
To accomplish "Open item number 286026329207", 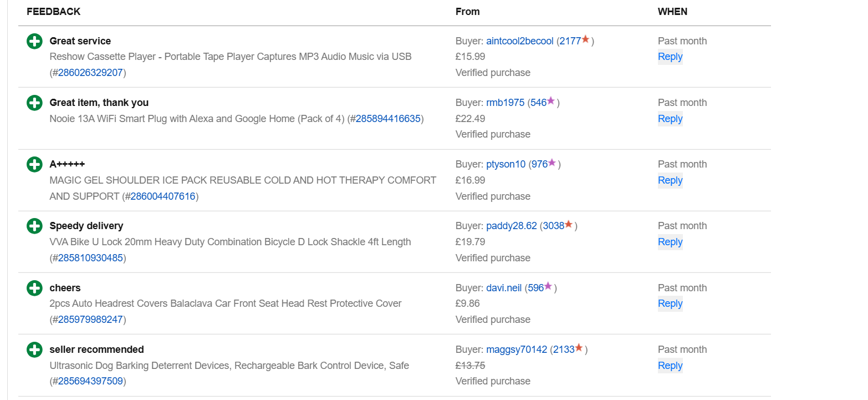I will 90,73.
